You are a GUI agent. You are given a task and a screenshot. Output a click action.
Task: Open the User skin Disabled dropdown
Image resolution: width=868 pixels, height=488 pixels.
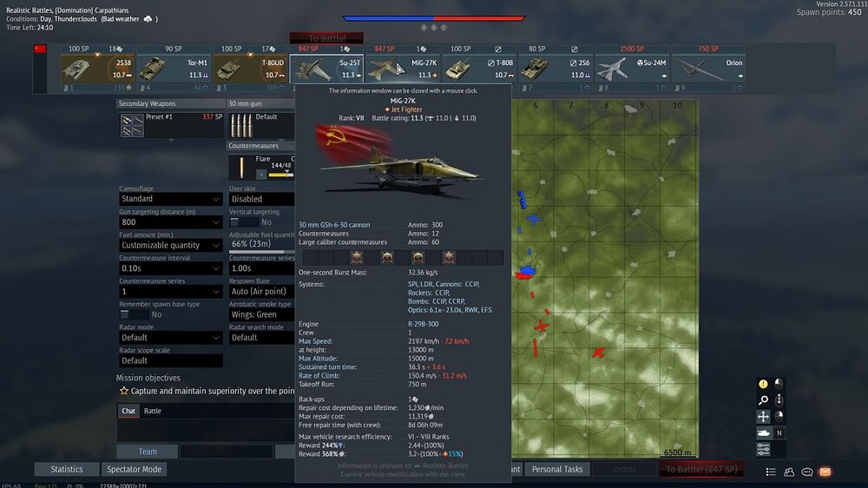click(262, 199)
